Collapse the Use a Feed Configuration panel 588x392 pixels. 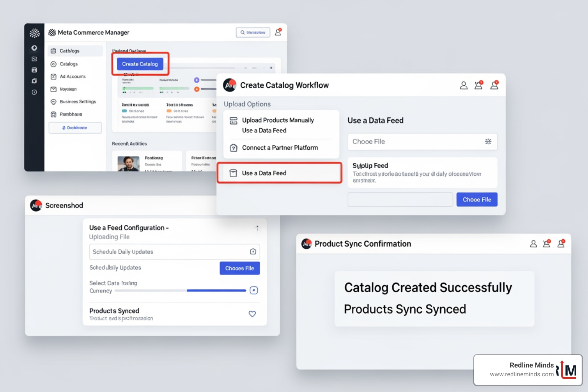[x=257, y=228]
